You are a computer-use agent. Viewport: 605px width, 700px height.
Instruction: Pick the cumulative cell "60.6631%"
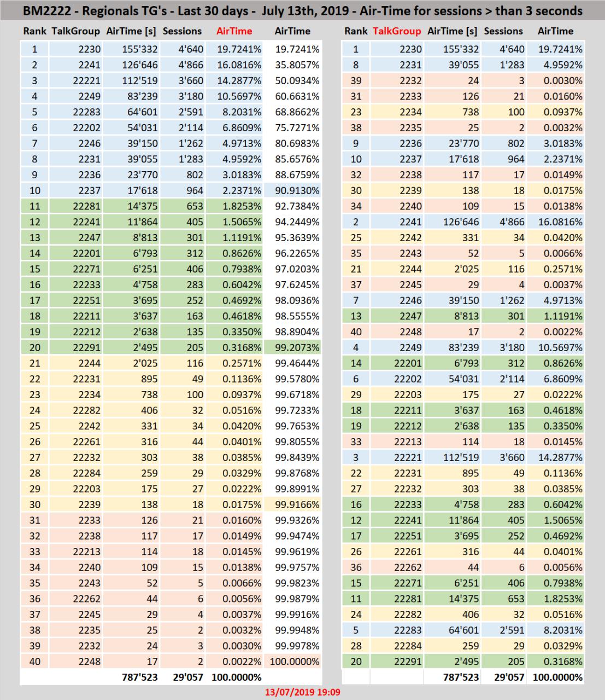(293, 96)
